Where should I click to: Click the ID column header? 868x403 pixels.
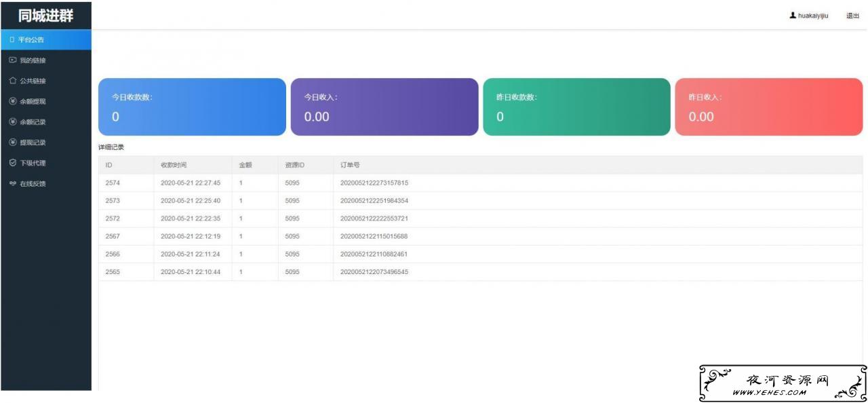(x=108, y=165)
